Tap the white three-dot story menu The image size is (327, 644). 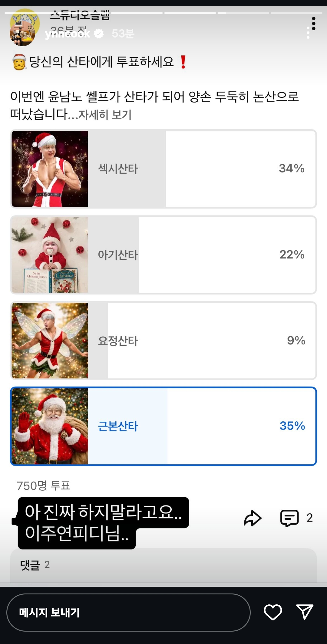click(308, 32)
